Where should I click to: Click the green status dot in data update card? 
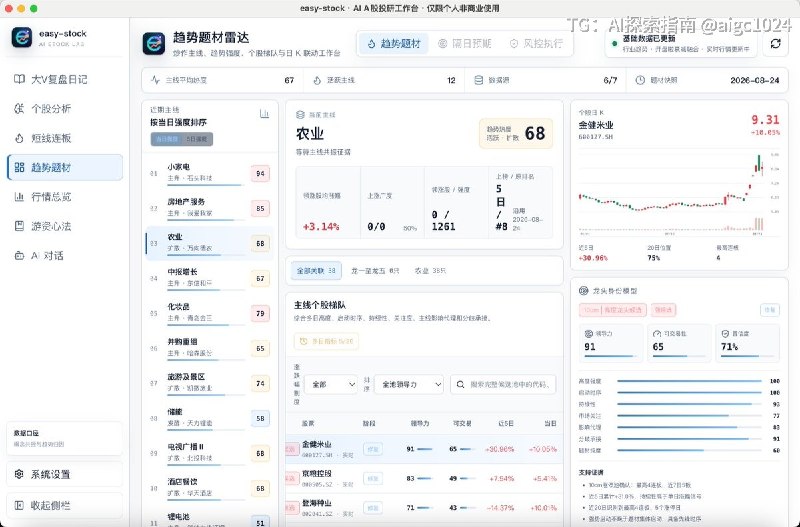614,43
